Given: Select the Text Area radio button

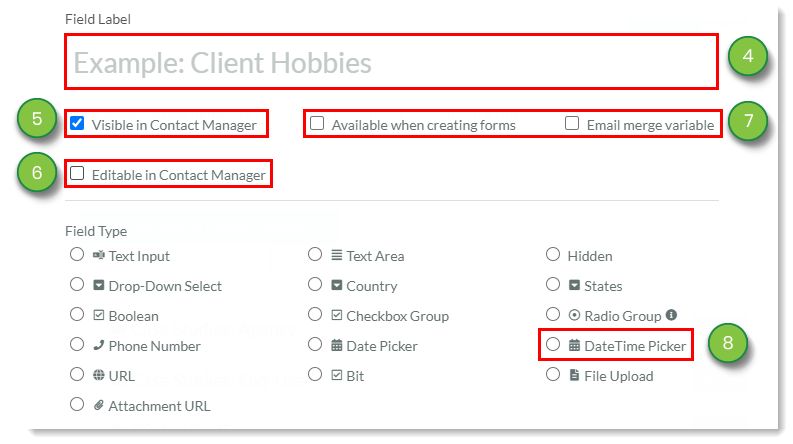Looking at the screenshot, I should pos(315,254).
